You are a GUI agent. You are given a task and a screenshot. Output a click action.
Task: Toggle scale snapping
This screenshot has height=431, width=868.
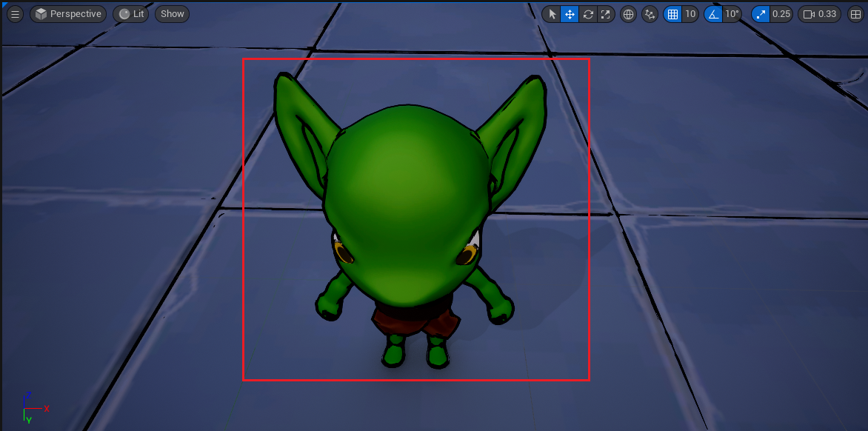pos(761,14)
